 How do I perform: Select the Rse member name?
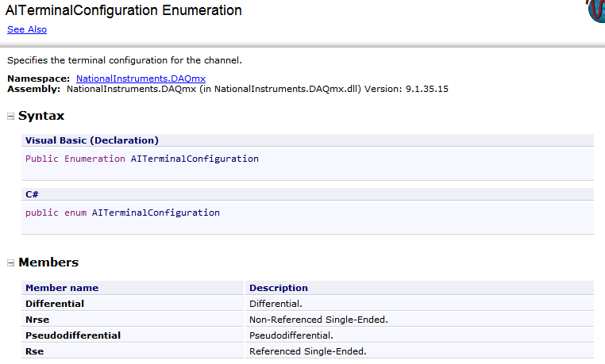[35, 351]
